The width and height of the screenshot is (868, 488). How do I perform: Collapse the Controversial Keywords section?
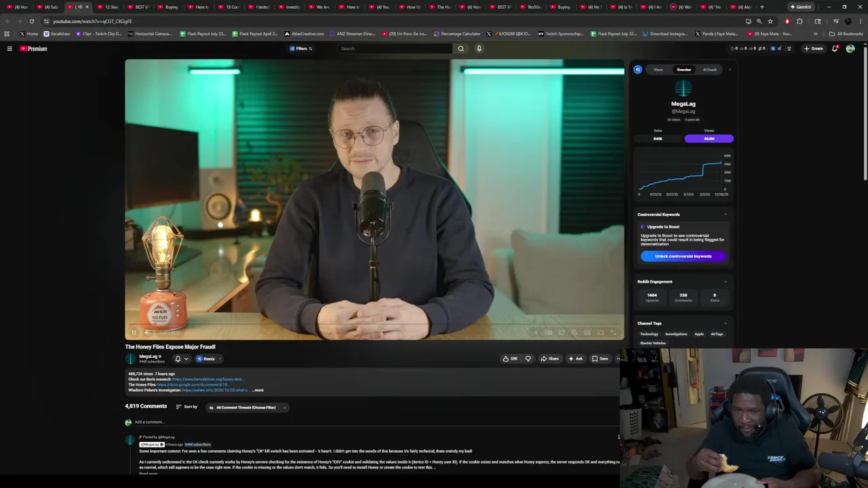725,215
